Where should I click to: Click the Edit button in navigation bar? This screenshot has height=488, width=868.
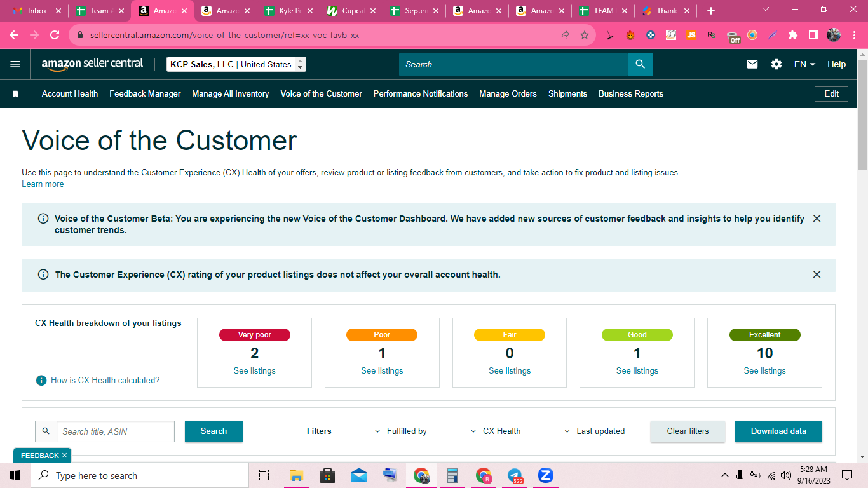click(x=831, y=94)
